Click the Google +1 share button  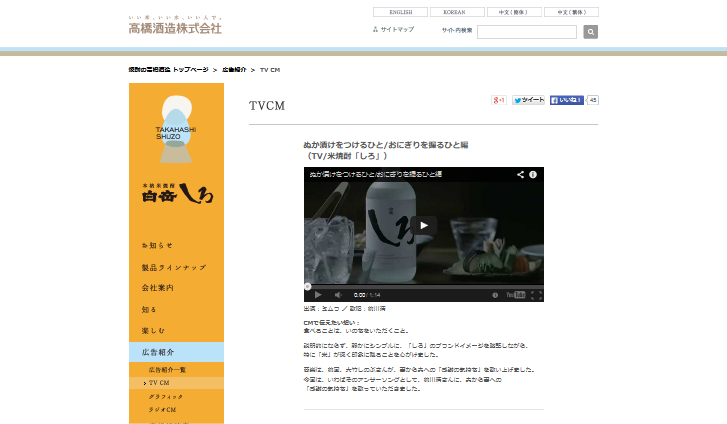tap(499, 100)
